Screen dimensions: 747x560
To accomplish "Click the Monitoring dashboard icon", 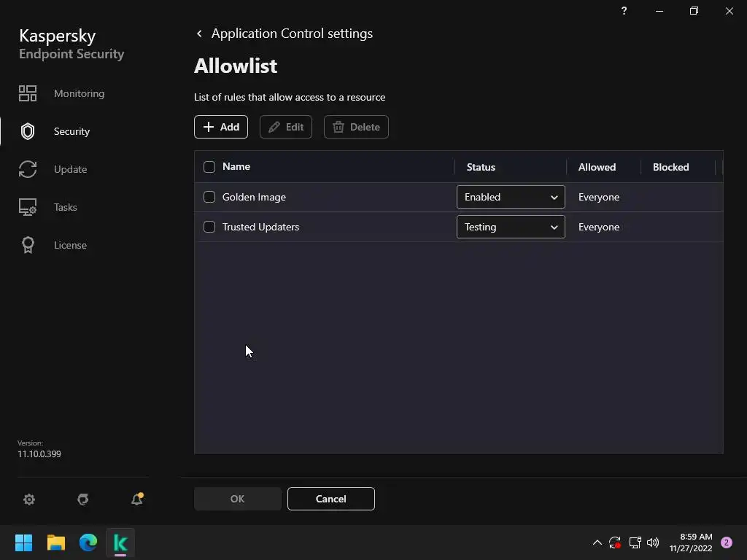I will point(28,93).
